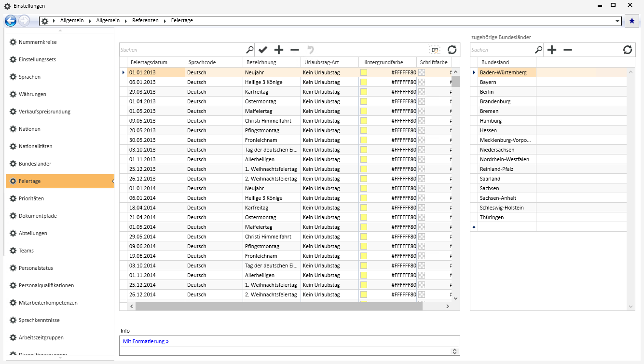Click the gear icon beside Teams
The image size is (644, 364).
pyautogui.click(x=13, y=251)
